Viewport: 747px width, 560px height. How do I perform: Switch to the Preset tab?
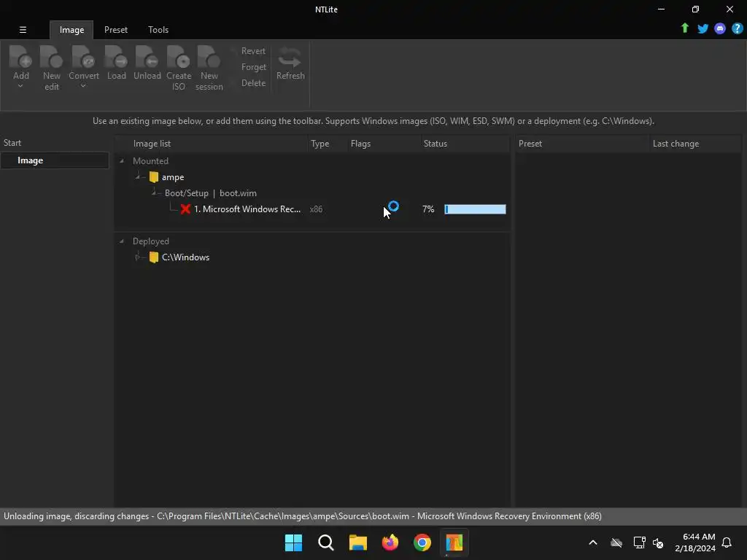coord(116,30)
